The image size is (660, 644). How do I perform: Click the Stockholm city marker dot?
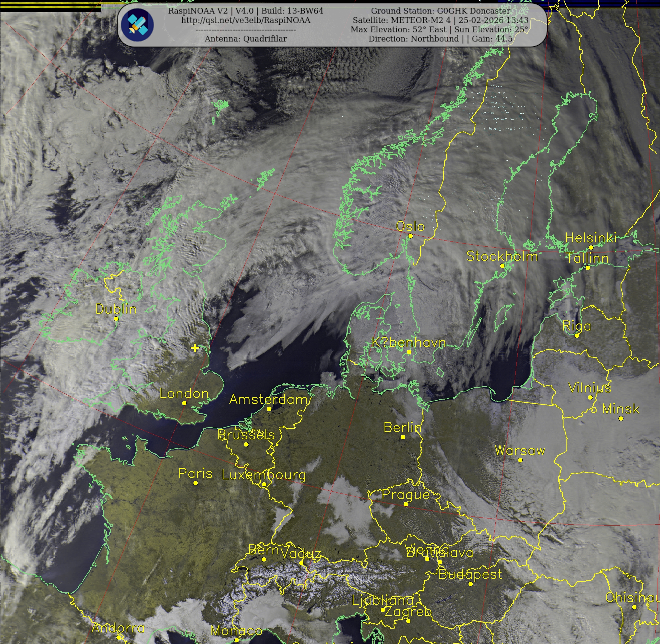(x=502, y=266)
